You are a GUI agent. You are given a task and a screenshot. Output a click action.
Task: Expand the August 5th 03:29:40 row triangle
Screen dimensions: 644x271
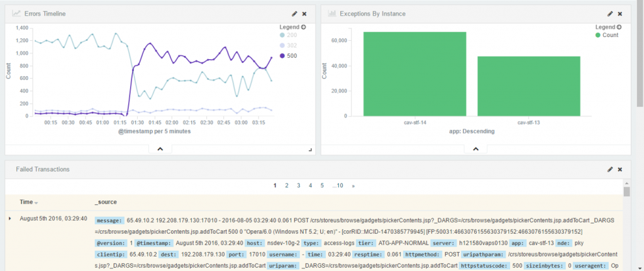(x=10, y=218)
